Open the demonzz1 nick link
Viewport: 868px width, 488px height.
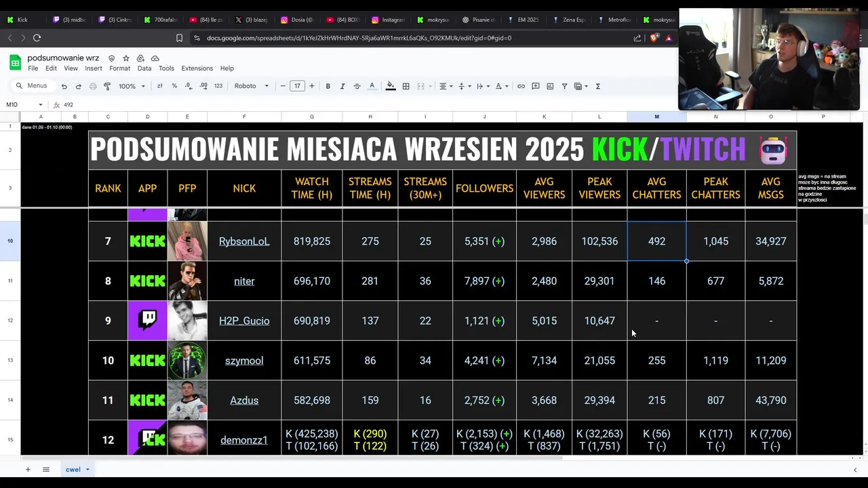(x=244, y=440)
